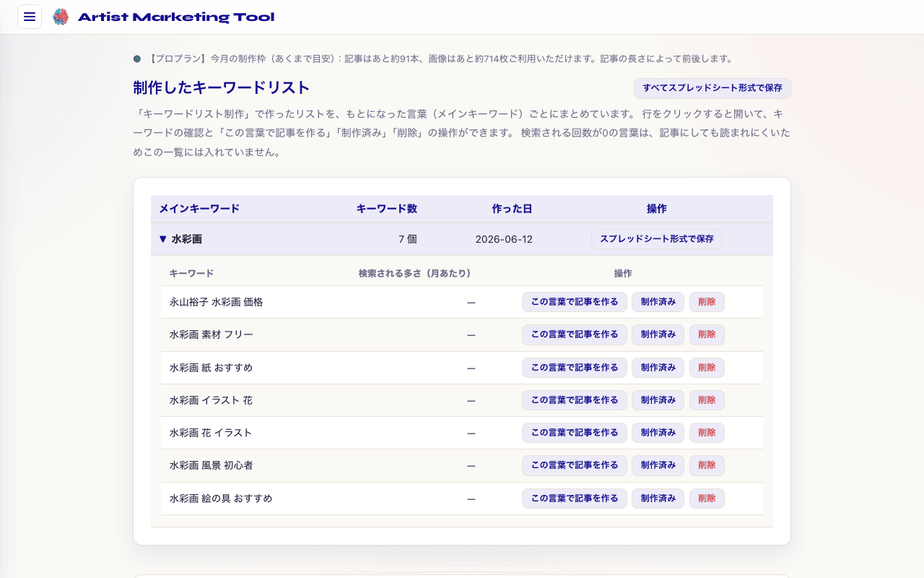Image resolution: width=924 pixels, height=578 pixels.
Task: Click the Artist Marketing Tool logo icon
Action: [x=61, y=17]
